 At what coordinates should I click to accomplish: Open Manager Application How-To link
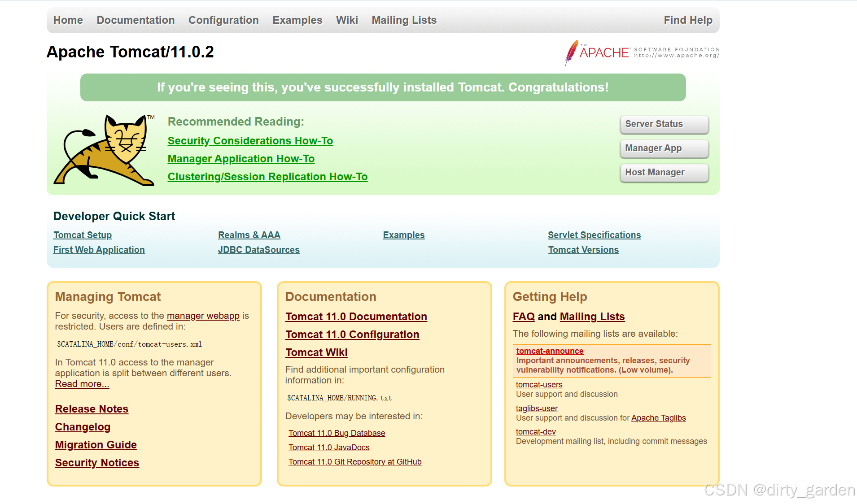point(241,159)
